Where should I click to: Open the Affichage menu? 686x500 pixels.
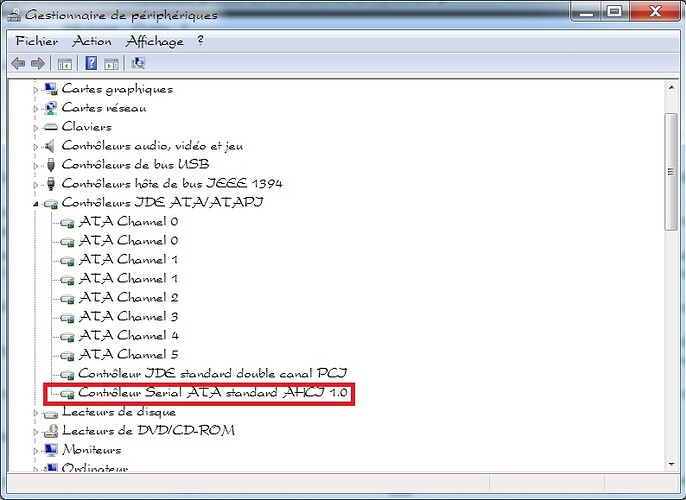click(154, 41)
